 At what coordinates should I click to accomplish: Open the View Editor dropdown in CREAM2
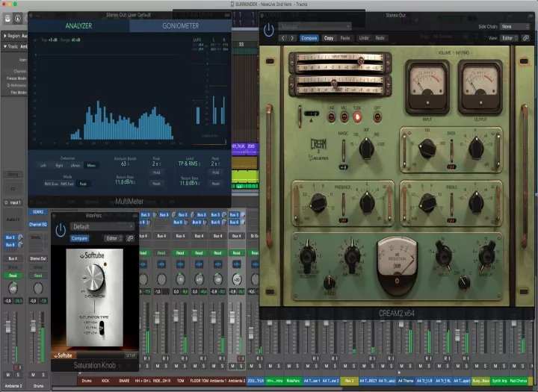click(x=509, y=37)
